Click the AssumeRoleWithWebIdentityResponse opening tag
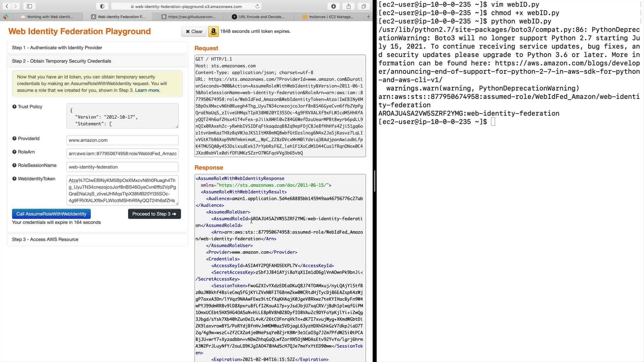 point(240,178)
